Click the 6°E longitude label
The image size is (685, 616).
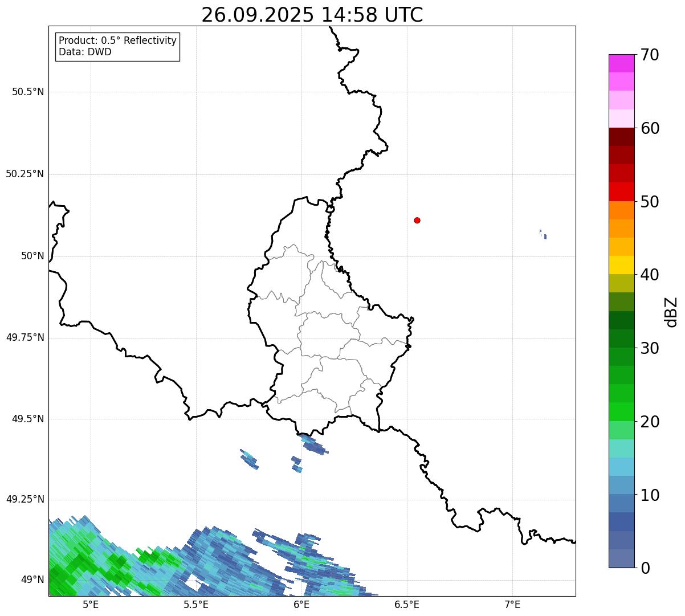tap(301, 604)
